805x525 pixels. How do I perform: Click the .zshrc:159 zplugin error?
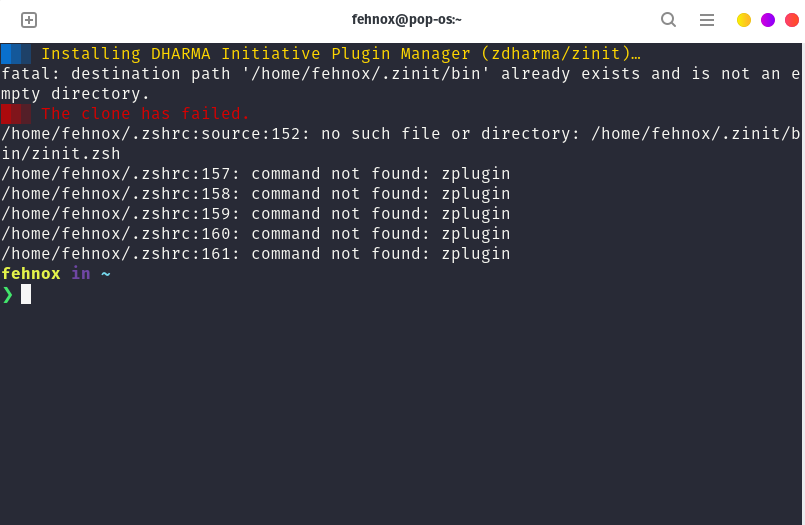[256, 213]
